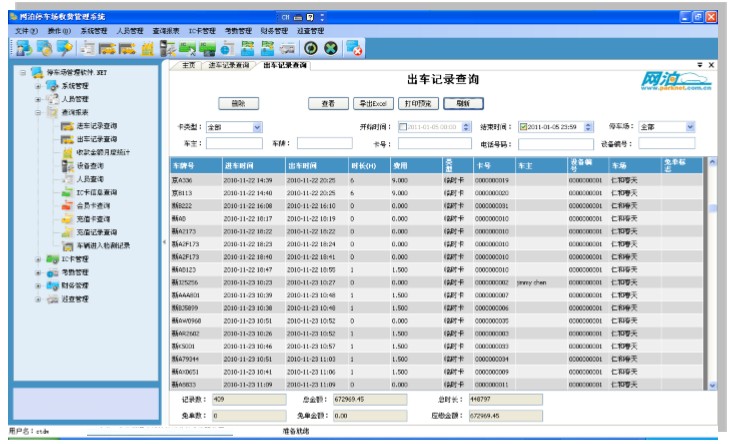Click the 刷新 button
This screenshot has height=444, width=732.
[463, 104]
